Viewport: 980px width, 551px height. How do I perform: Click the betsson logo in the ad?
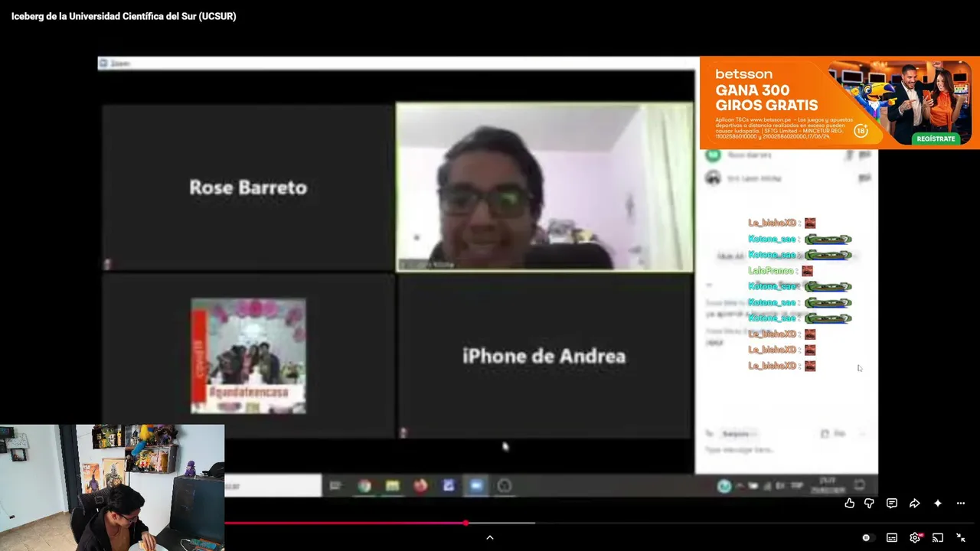pos(743,74)
